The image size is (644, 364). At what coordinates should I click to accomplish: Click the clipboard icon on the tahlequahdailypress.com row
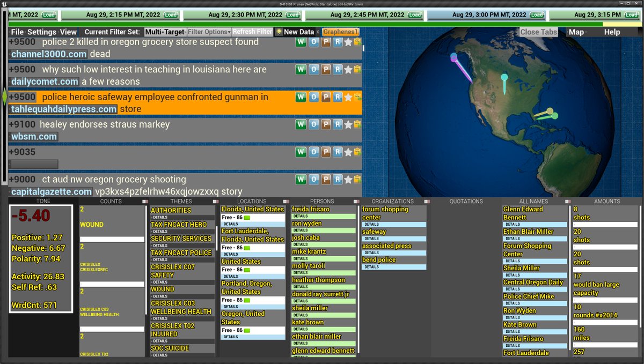pos(357,97)
